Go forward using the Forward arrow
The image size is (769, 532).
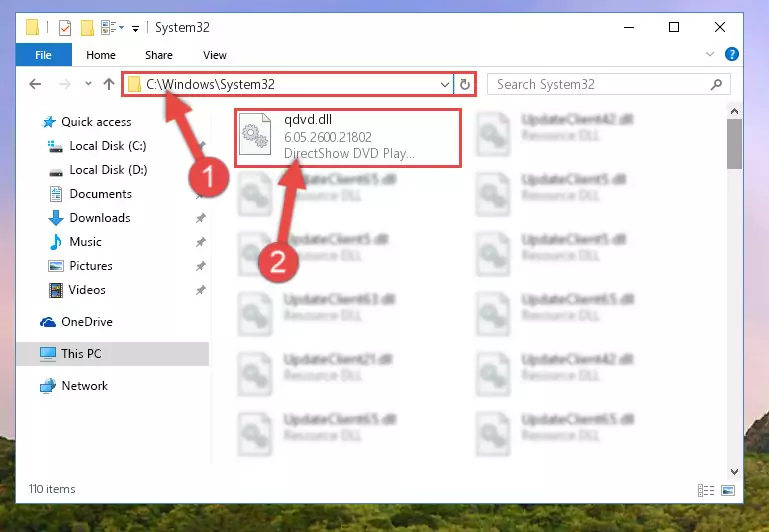[65, 84]
